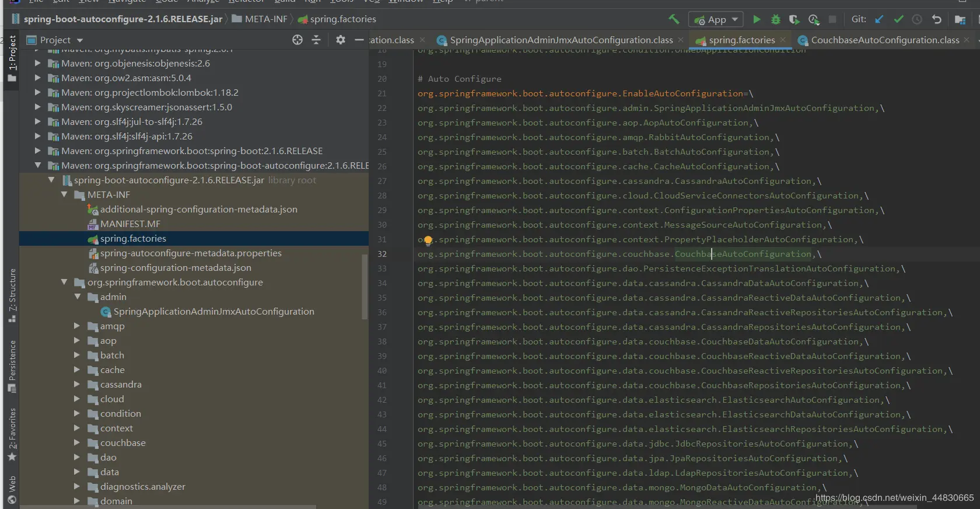Run the App configuration with green play button
This screenshot has width=980, height=509.
pos(757,19)
